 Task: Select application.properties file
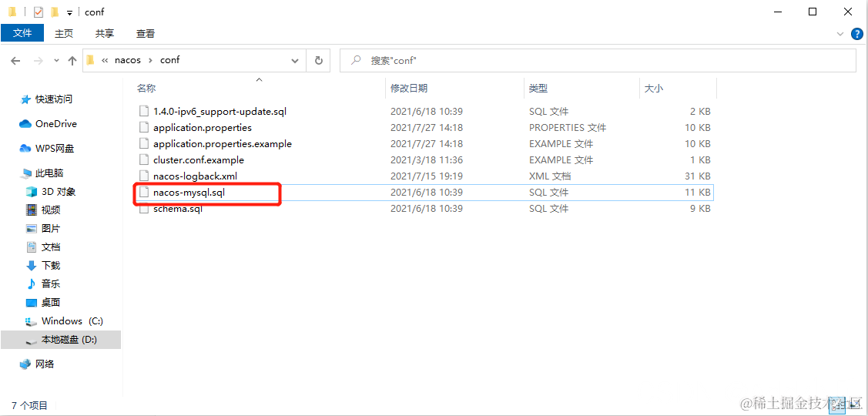(203, 127)
